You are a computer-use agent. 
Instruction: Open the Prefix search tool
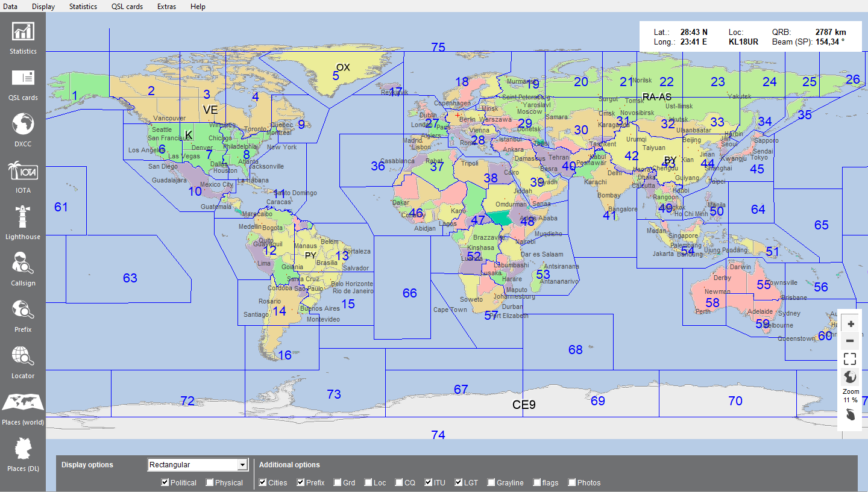(x=23, y=316)
